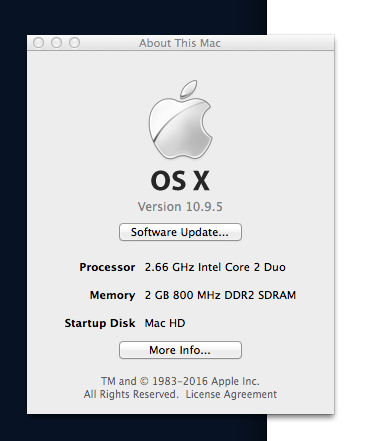
Task: Close the About This Mac window
Action: click(x=39, y=43)
